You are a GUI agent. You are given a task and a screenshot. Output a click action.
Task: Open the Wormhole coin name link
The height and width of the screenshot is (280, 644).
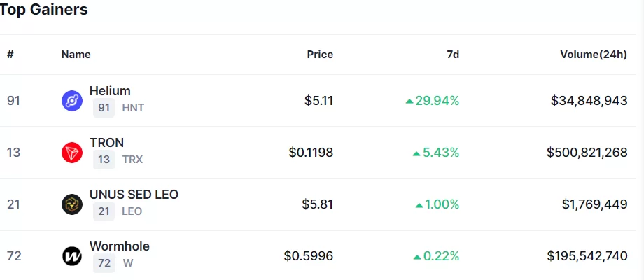120,246
